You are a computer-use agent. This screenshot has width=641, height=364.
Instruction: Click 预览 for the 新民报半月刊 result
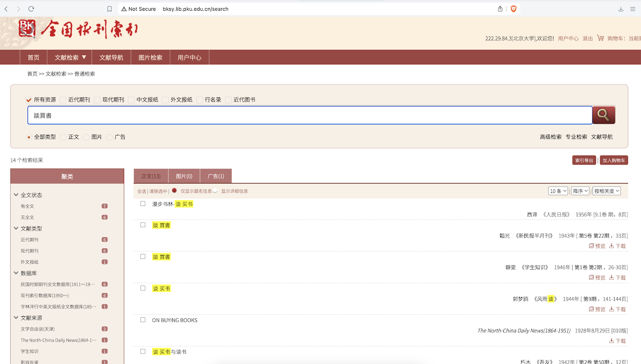tap(597, 246)
